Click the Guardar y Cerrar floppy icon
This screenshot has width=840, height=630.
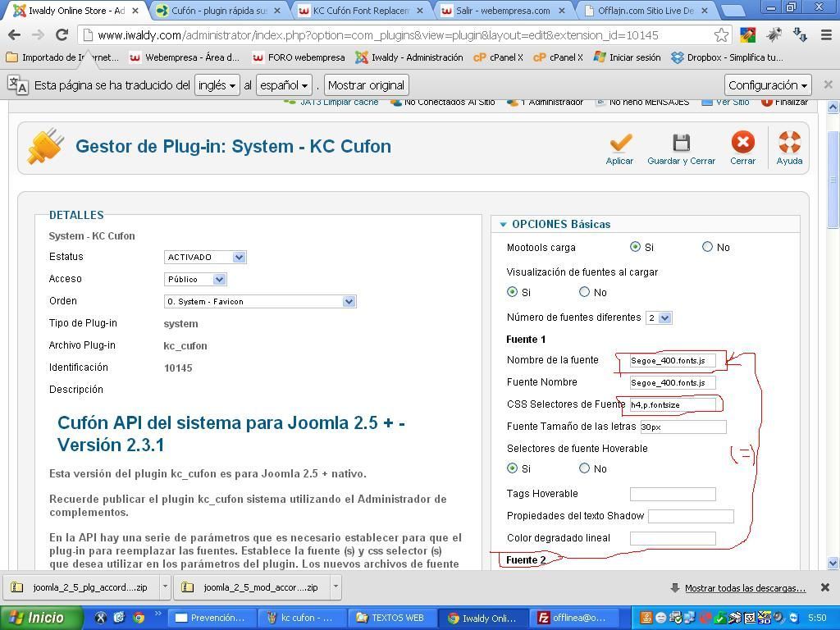681,143
